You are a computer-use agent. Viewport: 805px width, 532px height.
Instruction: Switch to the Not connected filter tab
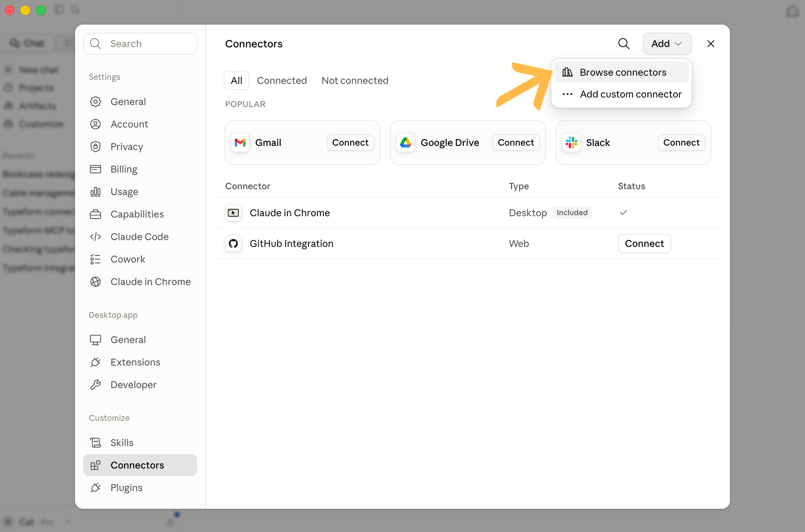point(355,80)
